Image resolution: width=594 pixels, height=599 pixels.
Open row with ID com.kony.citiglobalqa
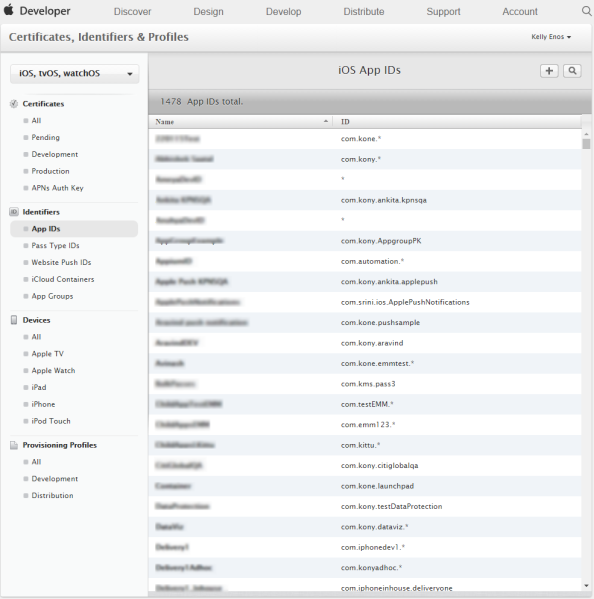click(365, 466)
